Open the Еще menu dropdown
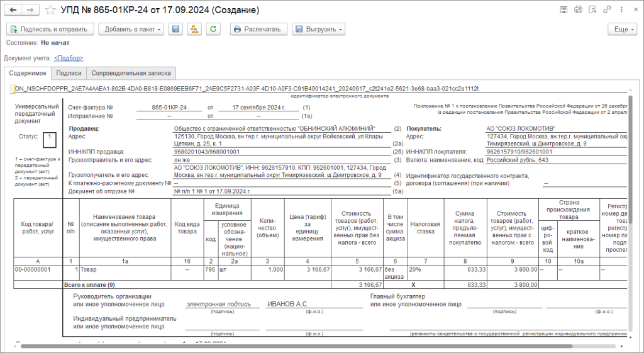 (x=622, y=29)
